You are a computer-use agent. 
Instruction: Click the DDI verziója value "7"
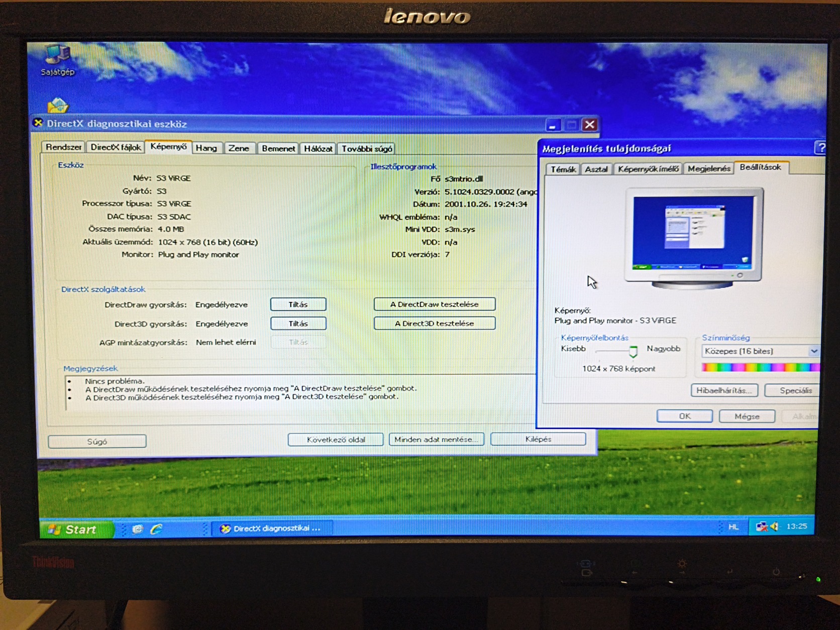[x=447, y=255]
